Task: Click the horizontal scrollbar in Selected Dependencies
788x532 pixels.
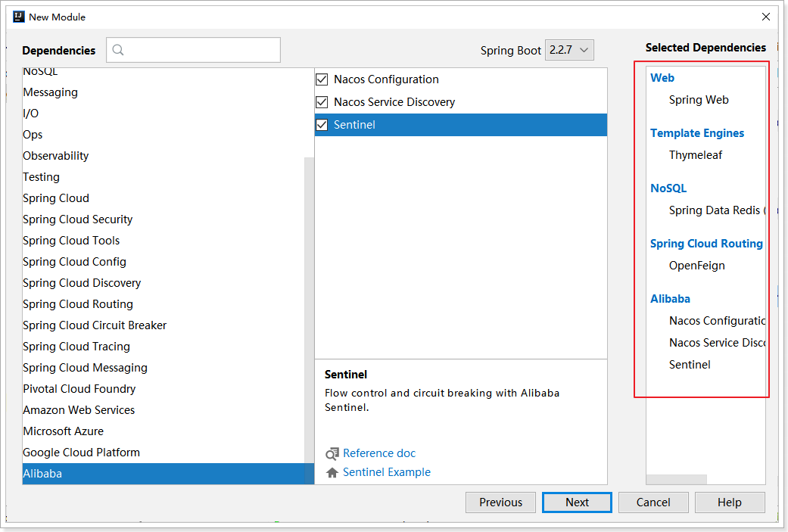Action: (x=676, y=479)
